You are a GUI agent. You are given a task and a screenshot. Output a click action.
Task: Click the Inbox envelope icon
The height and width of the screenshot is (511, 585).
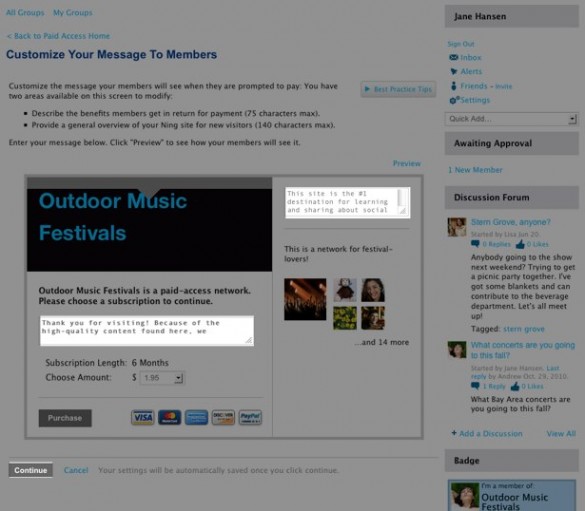pyautogui.click(x=454, y=57)
